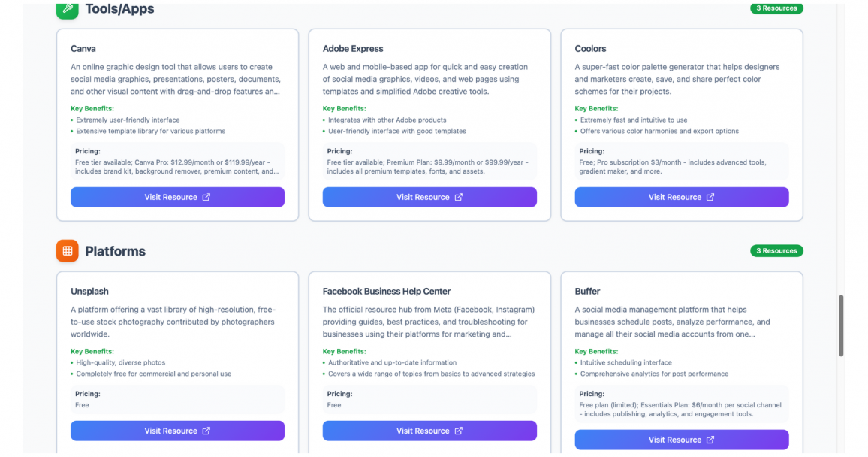Click the Platforms 3 Resources badge
868x457 pixels.
click(776, 250)
